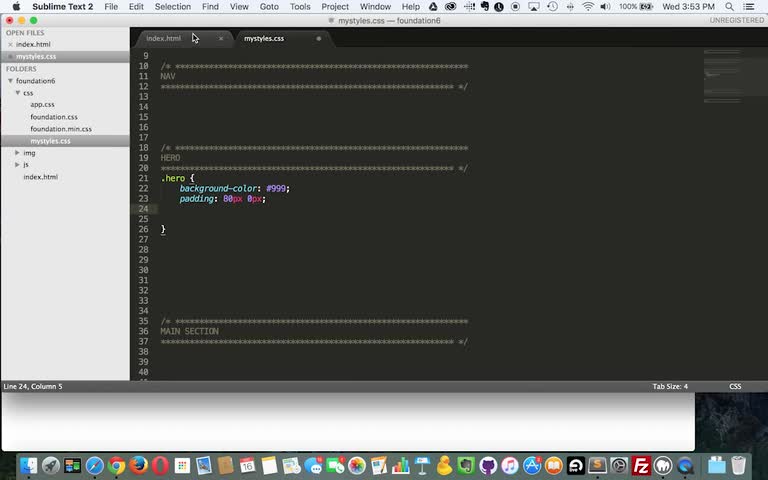
Task: Launch Safari from the dock
Action: tap(95, 465)
